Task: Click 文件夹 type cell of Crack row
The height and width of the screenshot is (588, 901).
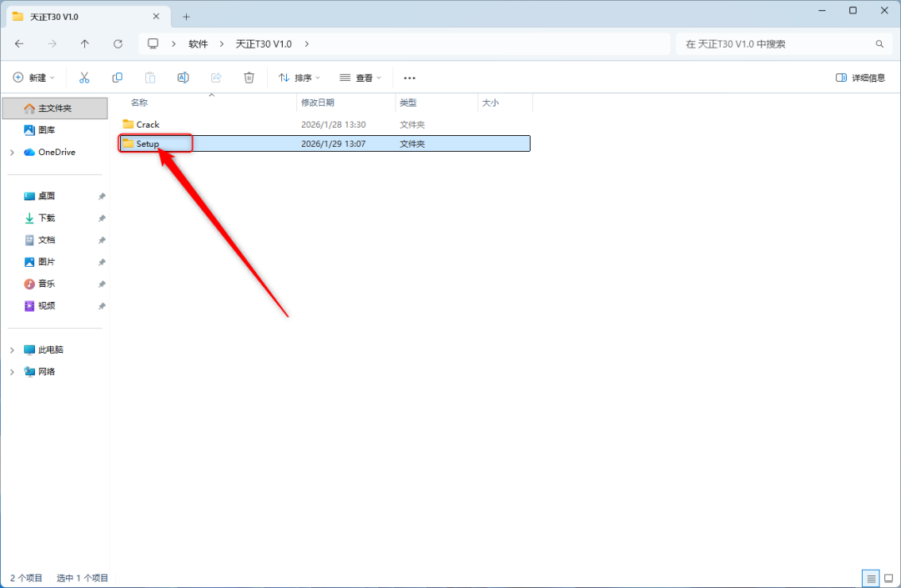Action: point(413,124)
